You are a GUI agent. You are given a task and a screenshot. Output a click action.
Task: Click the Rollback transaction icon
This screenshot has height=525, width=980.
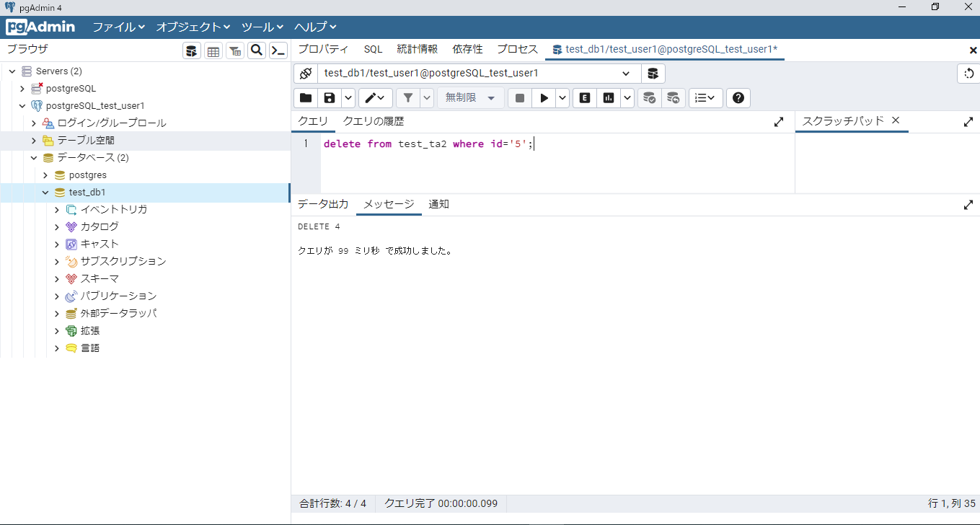click(674, 98)
